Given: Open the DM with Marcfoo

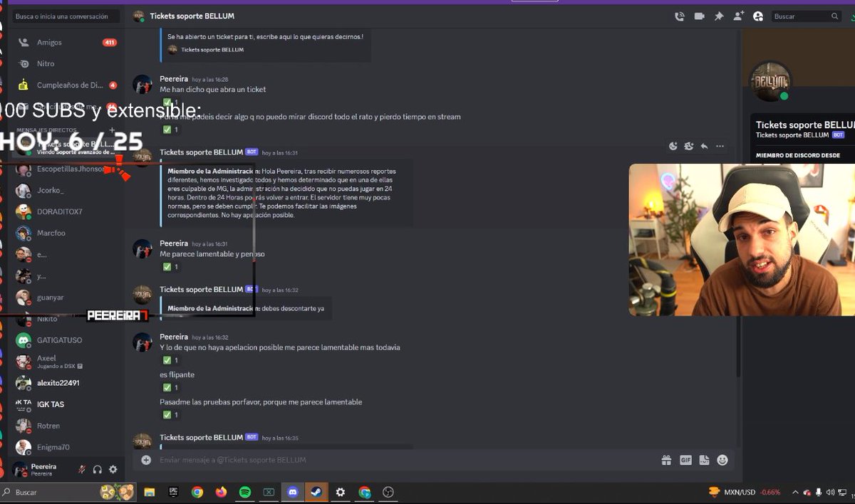Looking at the screenshot, I should click(x=66, y=233).
